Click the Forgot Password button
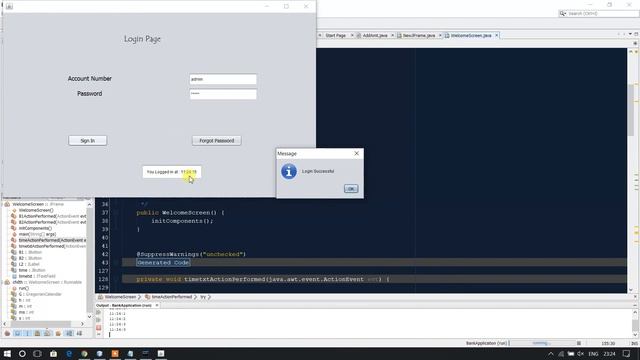The height and width of the screenshot is (360, 640). tap(216, 140)
